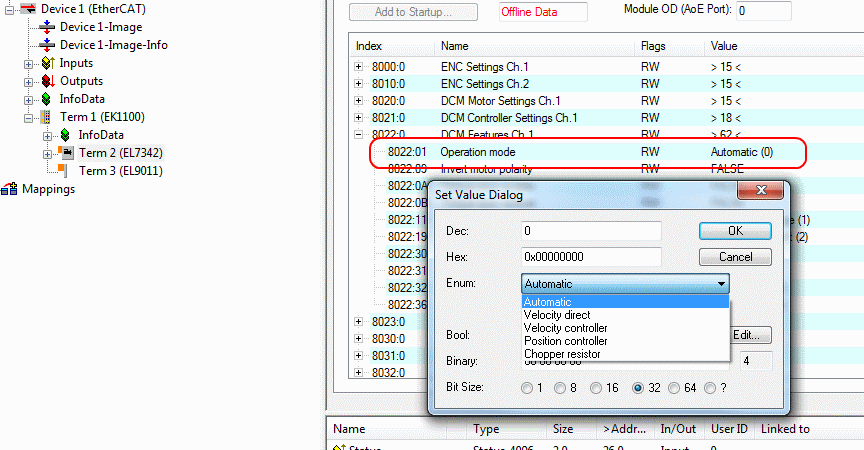Click the Term 2 (EL7342) terminal icon
Image resolution: width=864 pixels, height=450 pixels.
tap(66, 153)
